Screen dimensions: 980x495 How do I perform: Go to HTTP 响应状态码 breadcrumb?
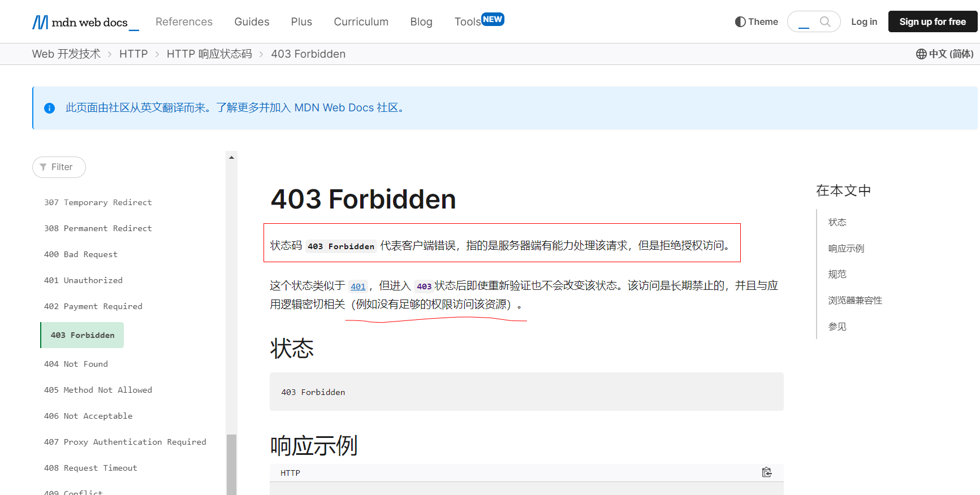coord(209,54)
